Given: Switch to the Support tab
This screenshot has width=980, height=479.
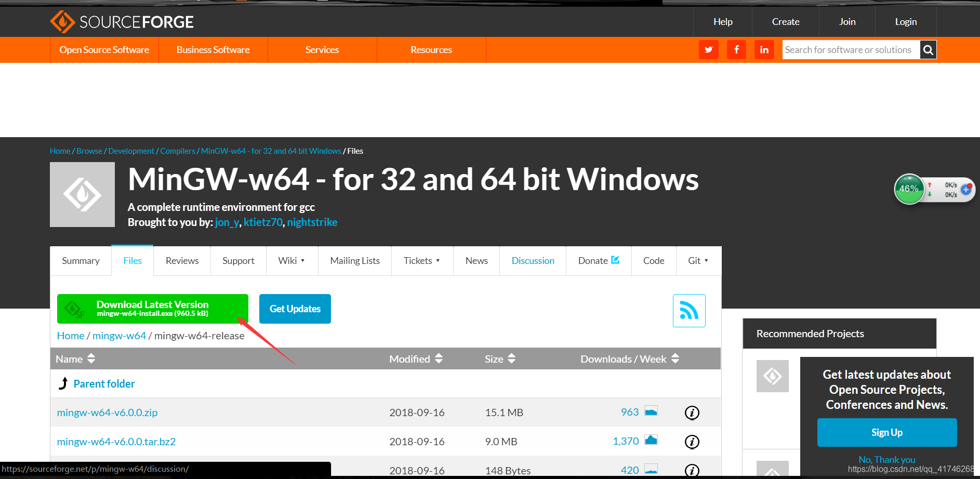Looking at the screenshot, I should tap(239, 261).
